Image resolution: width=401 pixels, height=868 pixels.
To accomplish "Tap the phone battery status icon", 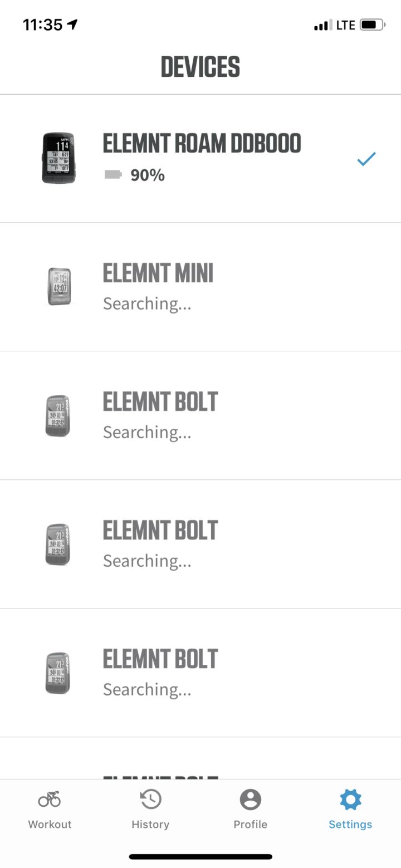I will [373, 25].
